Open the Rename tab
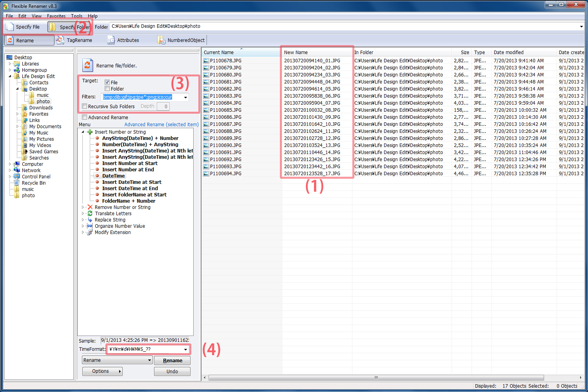 (29, 40)
